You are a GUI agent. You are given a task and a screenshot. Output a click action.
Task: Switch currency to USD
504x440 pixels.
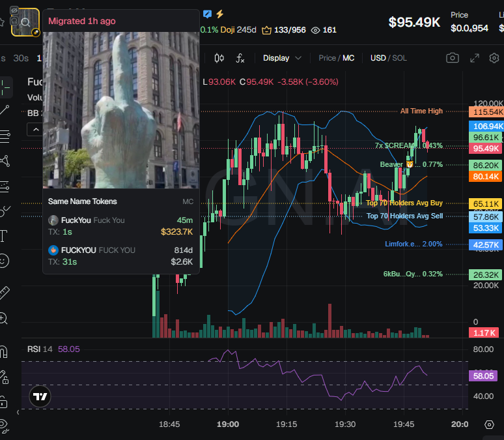pyautogui.click(x=378, y=58)
